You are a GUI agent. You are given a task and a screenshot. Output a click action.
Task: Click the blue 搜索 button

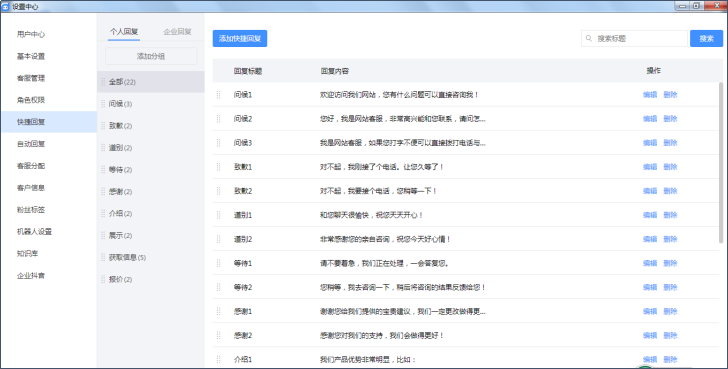[x=706, y=39]
